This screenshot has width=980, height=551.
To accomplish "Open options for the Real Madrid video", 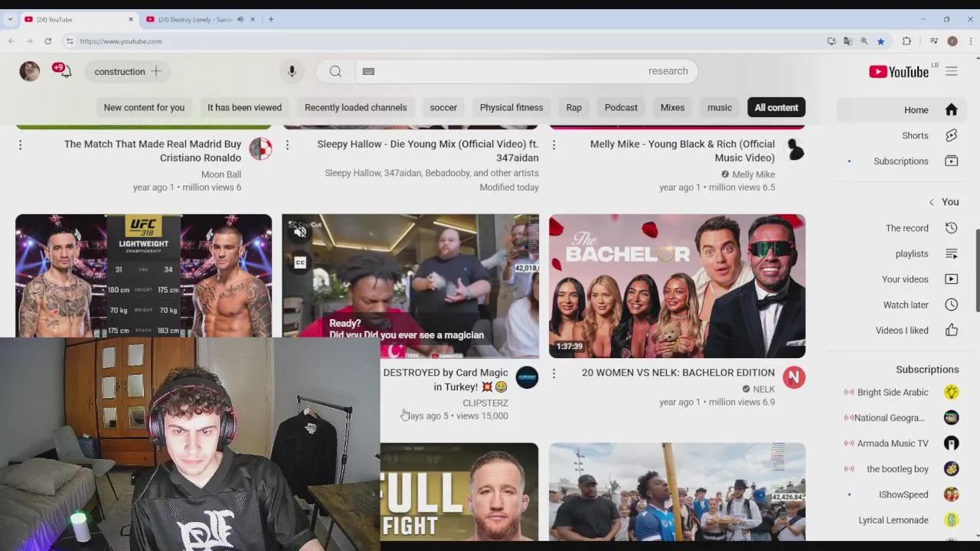I will [x=21, y=145].
